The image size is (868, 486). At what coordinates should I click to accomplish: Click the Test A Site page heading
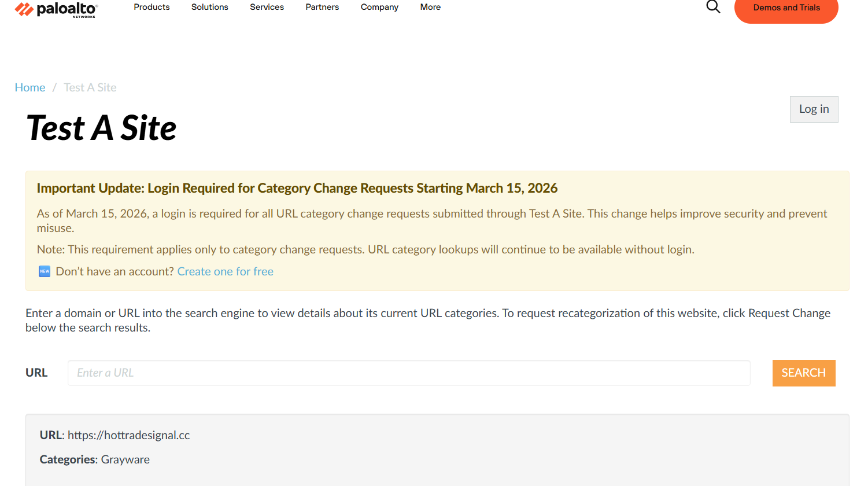(x=101, y=128)
